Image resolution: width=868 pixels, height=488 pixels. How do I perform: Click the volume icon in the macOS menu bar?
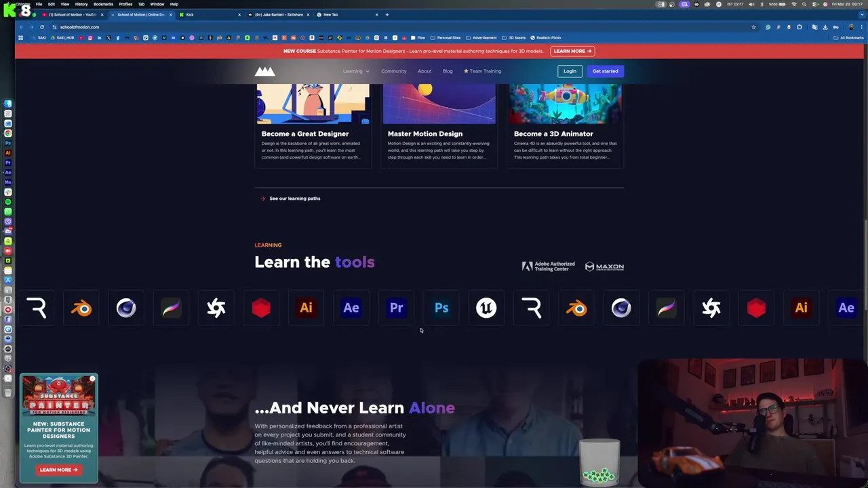click(x=751, y=4)
